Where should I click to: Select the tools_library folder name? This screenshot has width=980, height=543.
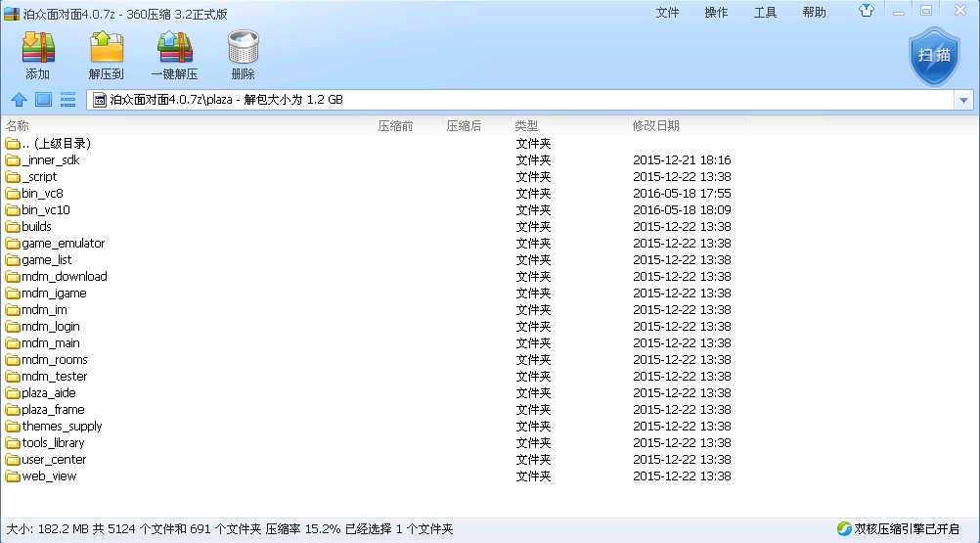53,443
